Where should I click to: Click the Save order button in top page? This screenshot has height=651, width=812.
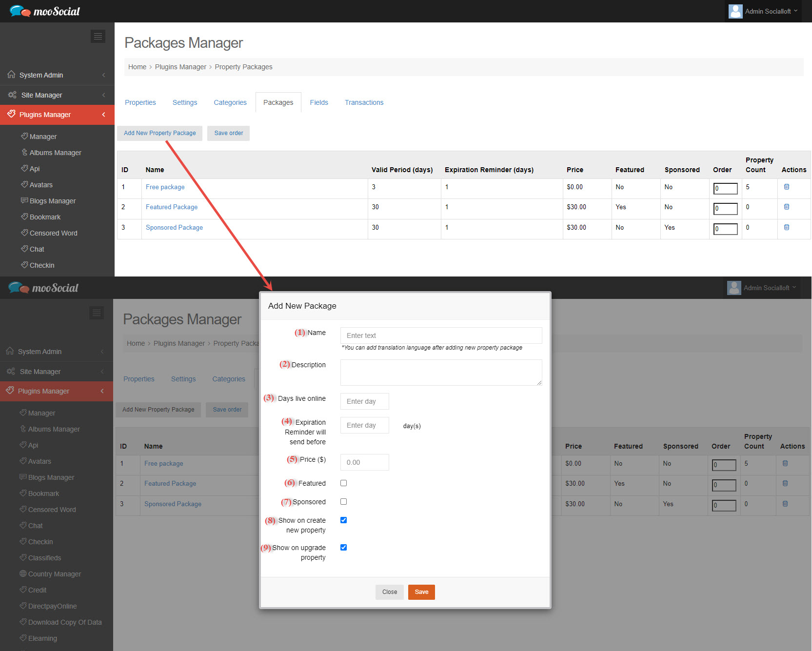tap(228, 133)
